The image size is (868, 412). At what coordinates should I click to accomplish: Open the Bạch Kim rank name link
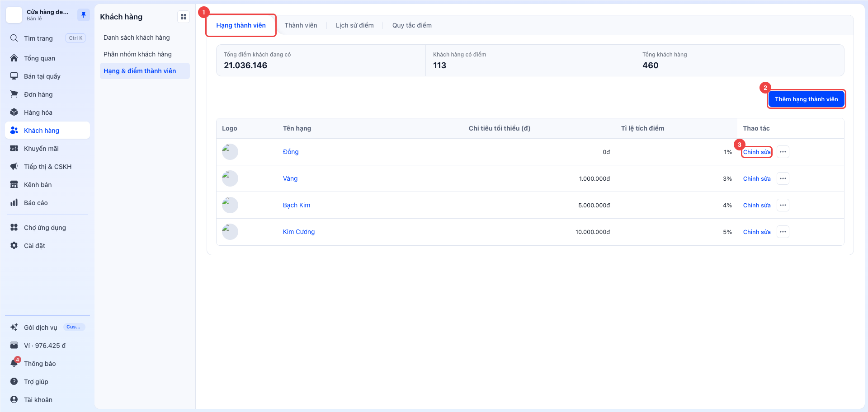click(x=297, y=206)
